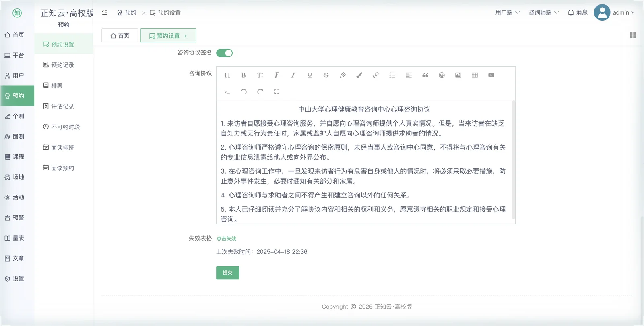Insert a code block using the code icon

227,92
